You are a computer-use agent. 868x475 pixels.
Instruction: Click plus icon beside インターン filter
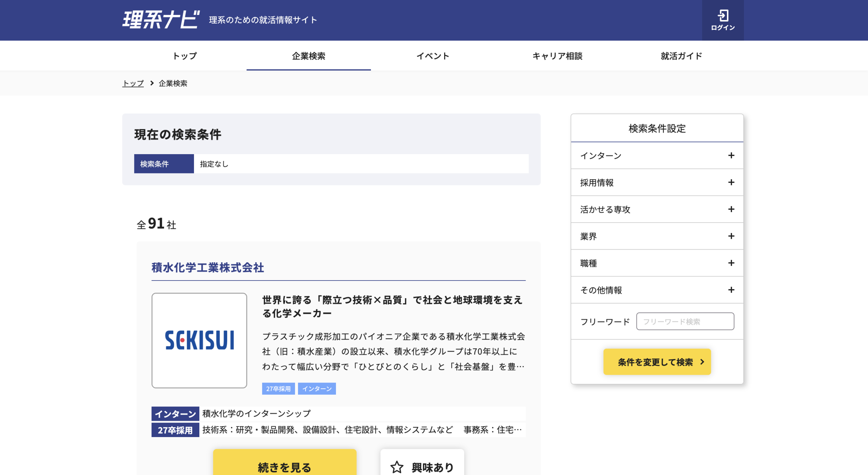[731, 156]
